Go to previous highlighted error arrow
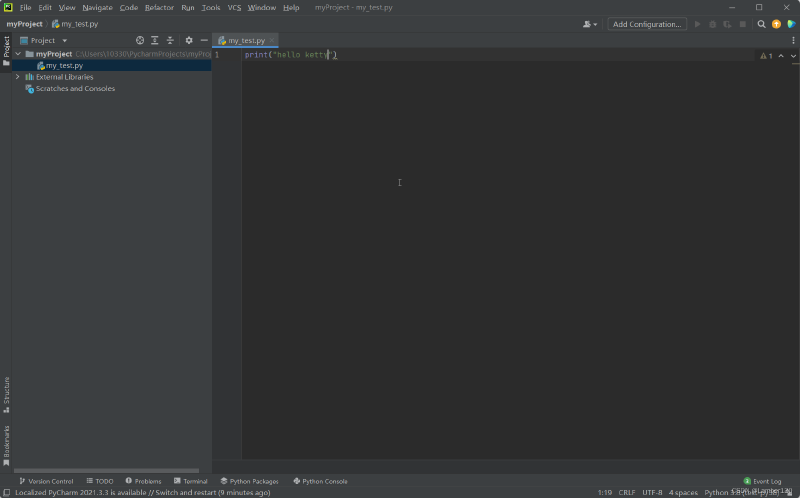Screen dimensions: 800x498 [781, 56]
